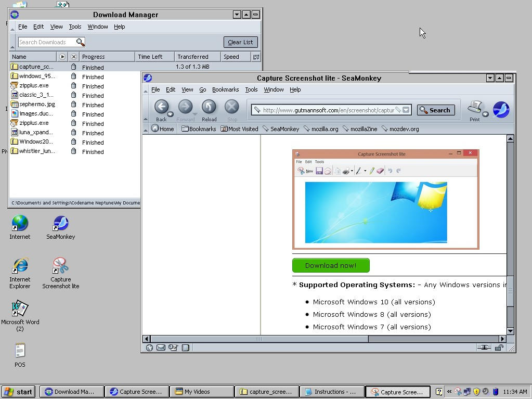Click the green Download now! button
The height and width of the screenshot is (399, 532).
(x=331, y=265)
